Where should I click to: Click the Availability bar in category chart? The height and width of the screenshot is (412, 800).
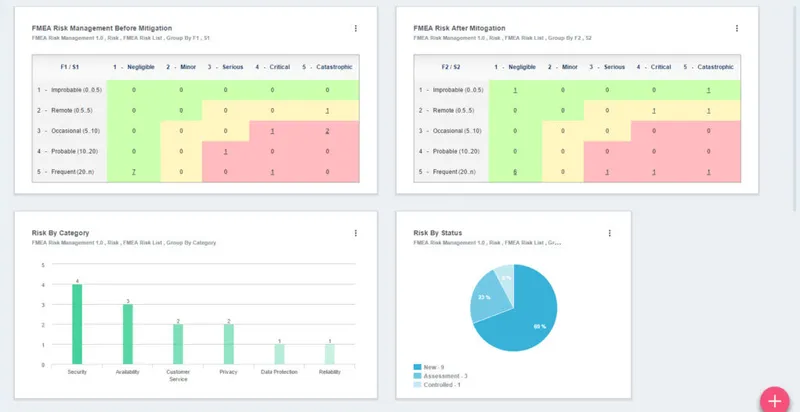[x=128, y=334]
